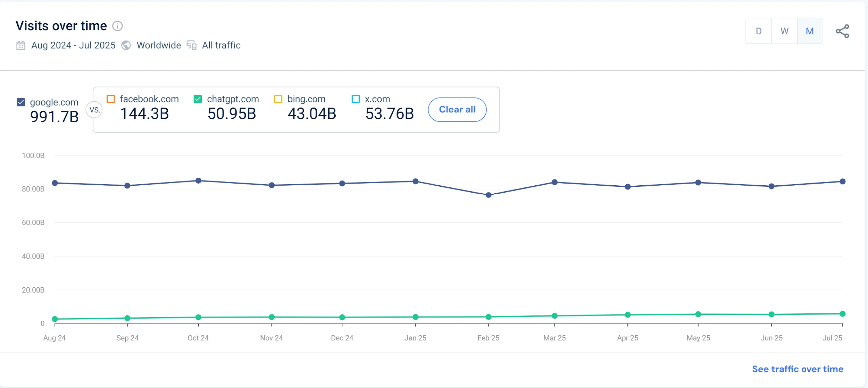
Task: Uncheck the chatgpt.com checkbox
Action: point(198,99)
